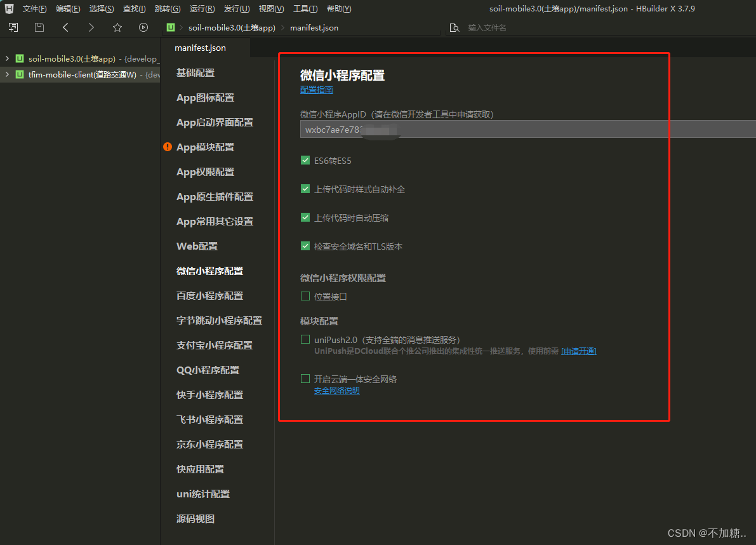Open the 申请开通 link
Screen dimensions: 756x545
(x=578, y=351)
